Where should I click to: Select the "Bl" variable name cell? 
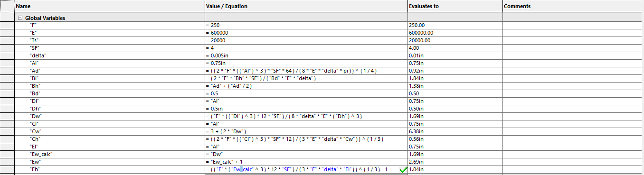109,78
